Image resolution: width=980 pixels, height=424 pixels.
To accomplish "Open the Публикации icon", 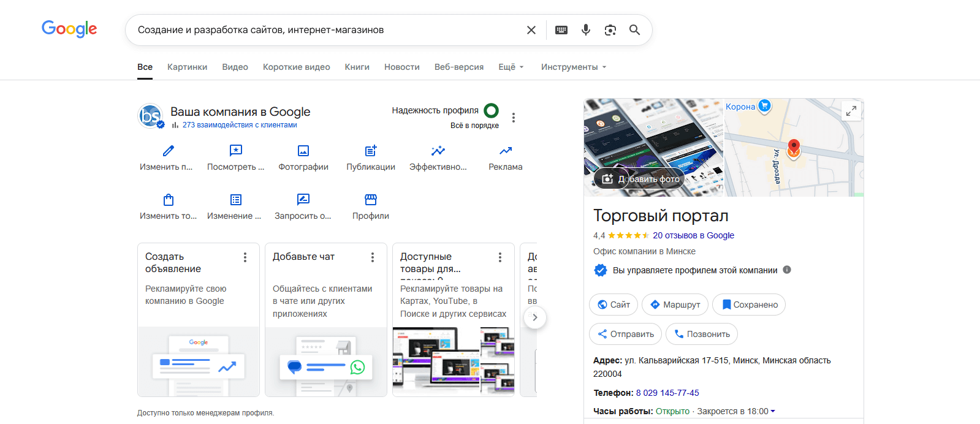I will point(371,150).
